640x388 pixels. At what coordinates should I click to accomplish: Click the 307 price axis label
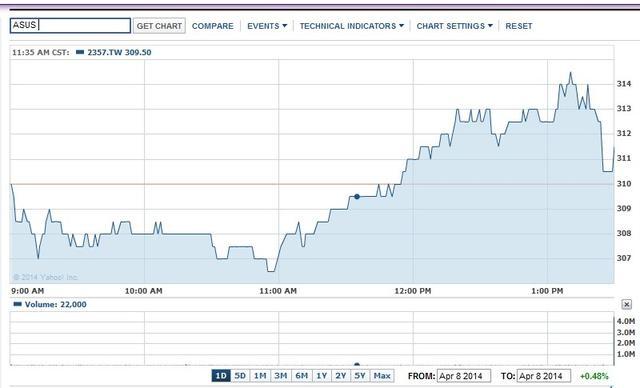(624, 258)
